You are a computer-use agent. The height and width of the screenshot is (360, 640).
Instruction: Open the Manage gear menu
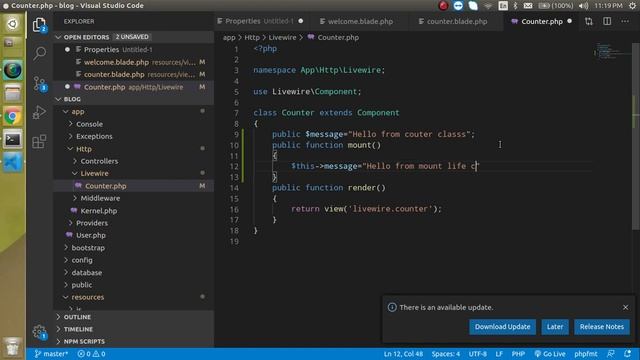click(x=40, y=331)
